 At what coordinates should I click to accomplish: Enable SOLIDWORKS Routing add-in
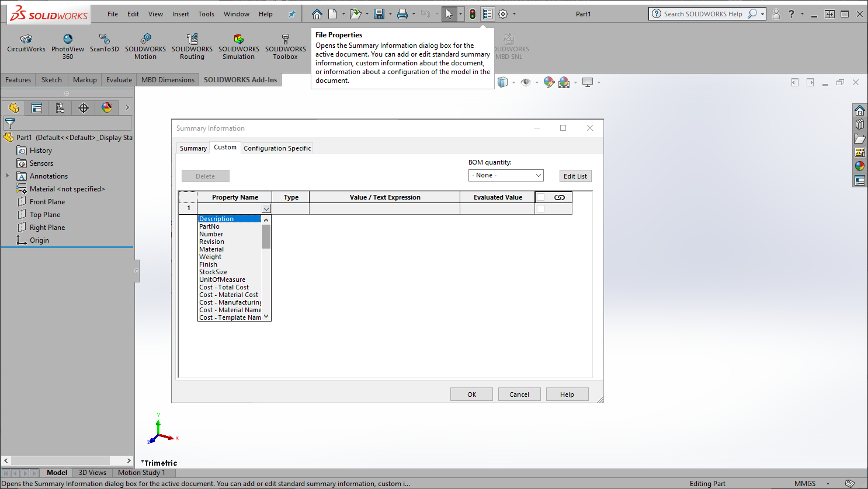tap(192, 47)
